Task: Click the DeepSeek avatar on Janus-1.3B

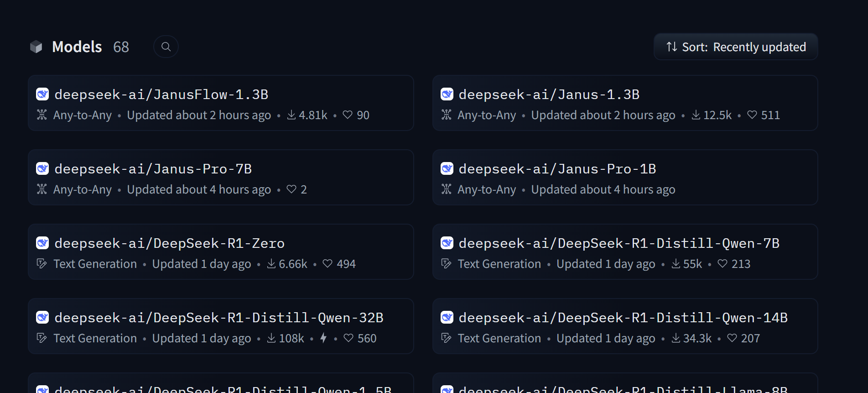Action: tap(447, 94)
